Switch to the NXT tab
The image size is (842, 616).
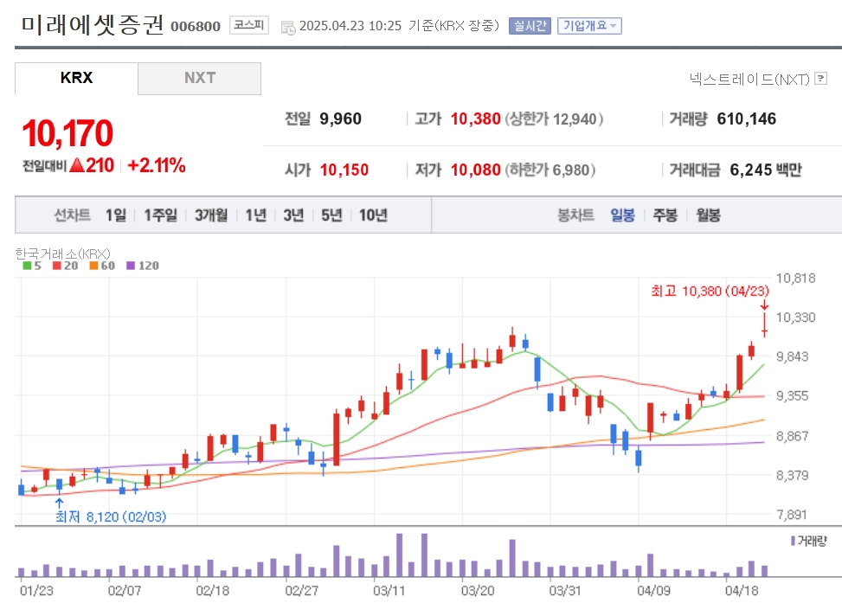coord(200,78)
